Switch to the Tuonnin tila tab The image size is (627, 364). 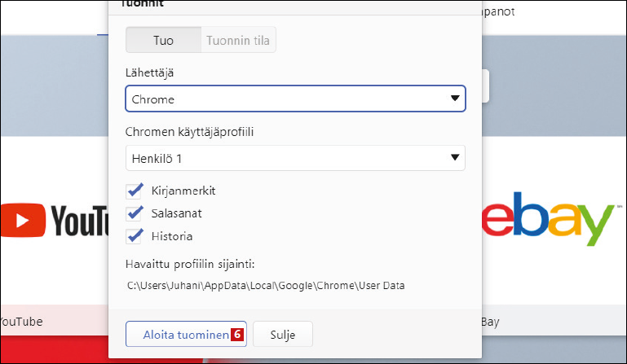tap(238, 40)
